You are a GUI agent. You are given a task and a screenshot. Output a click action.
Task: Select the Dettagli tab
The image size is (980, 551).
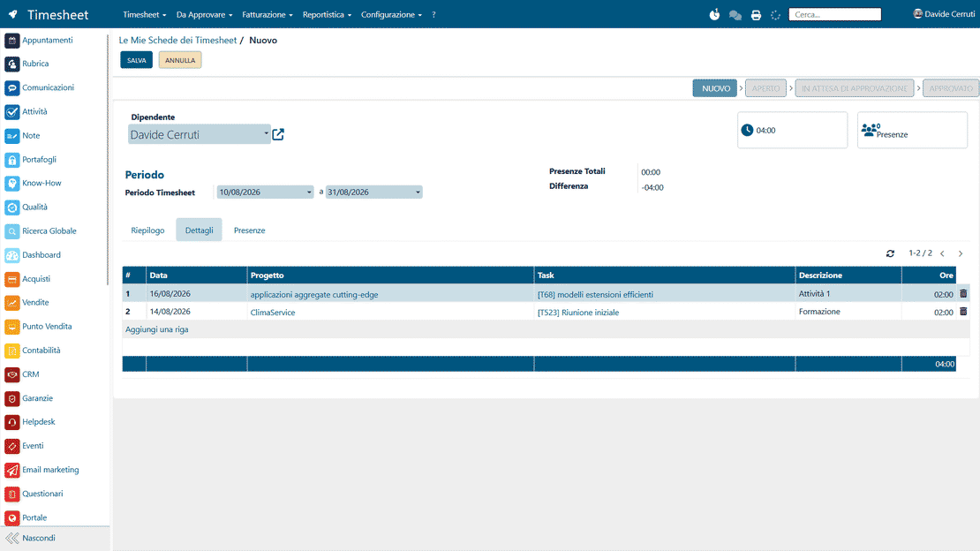point(199,230)
